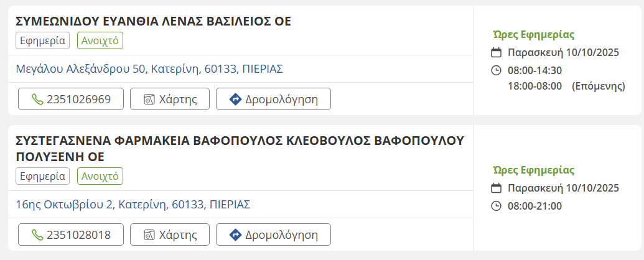Click calendar icon in first pharmacy's duty hours
The height and width of the screenshot is (260, 644).
click(496, 52)
